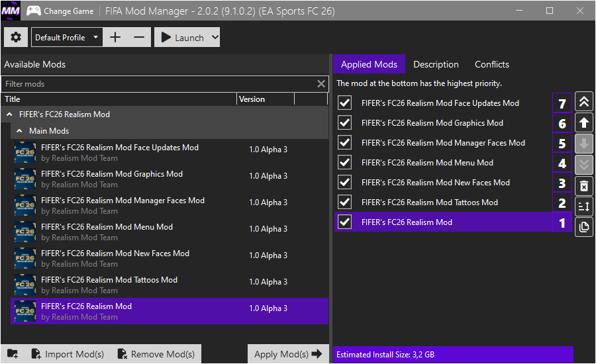
Task: Click the copy mod list icon
Action: point(584,227)
